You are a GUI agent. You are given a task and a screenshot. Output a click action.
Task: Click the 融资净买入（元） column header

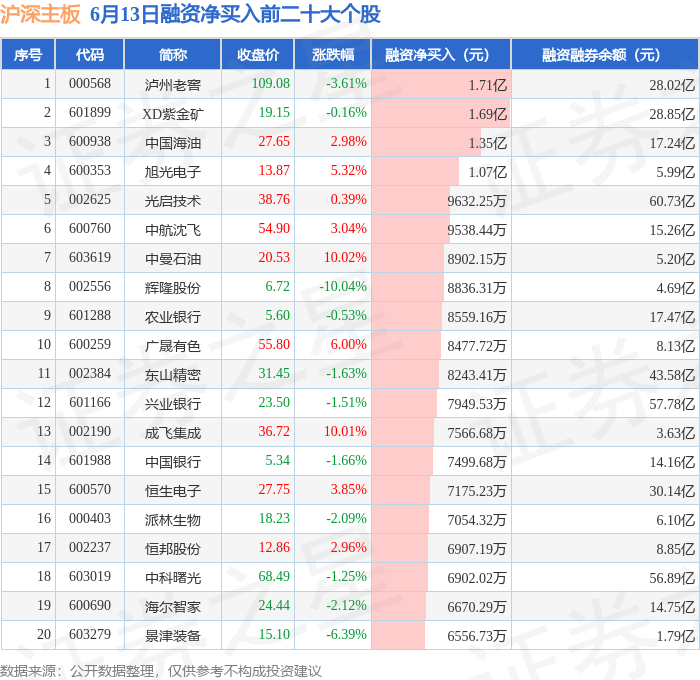click(x=441, y=55)
